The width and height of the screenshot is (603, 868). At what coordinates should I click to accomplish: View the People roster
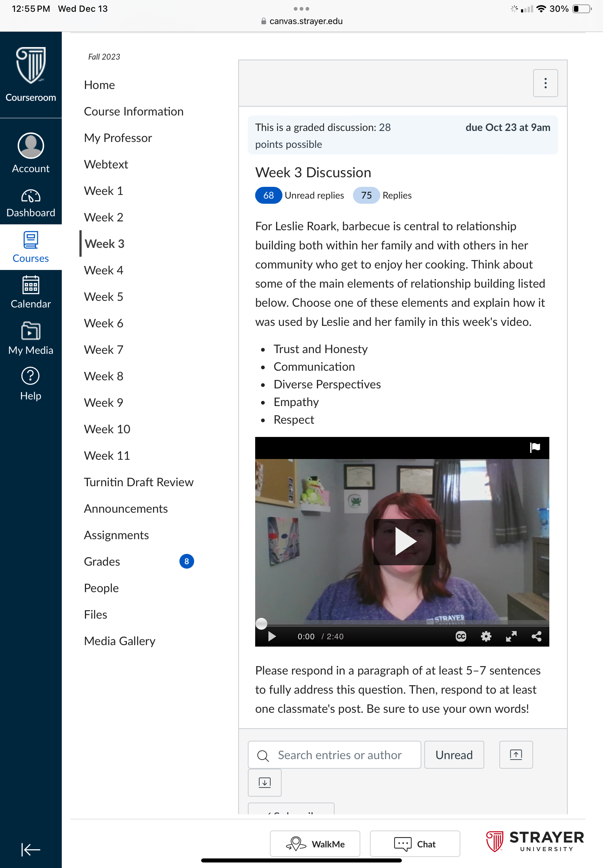[101, 588]
